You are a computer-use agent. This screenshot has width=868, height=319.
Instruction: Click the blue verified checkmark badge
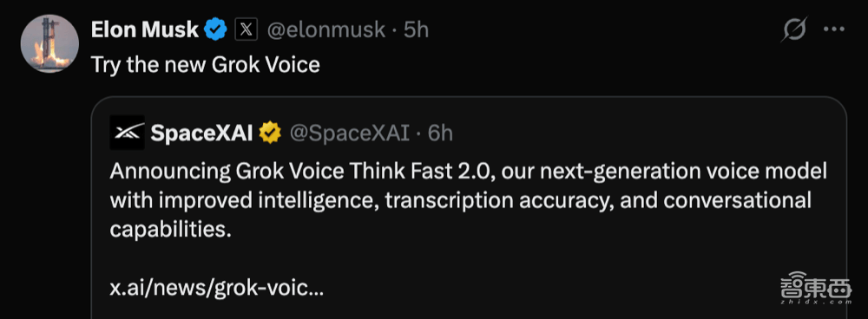coord(216,29)
